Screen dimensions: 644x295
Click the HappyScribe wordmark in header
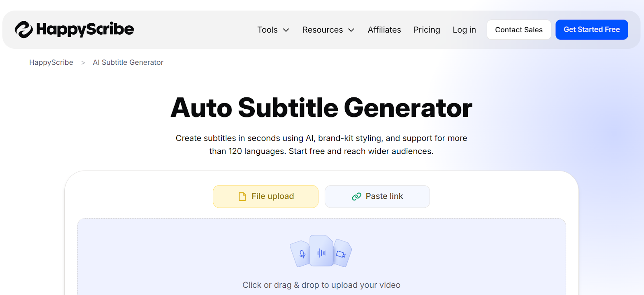click(85, 29)
